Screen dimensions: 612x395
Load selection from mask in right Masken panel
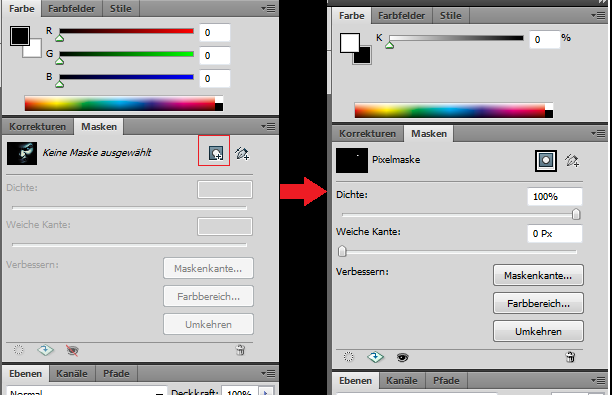pyautogui.click(x=348, y=357)
